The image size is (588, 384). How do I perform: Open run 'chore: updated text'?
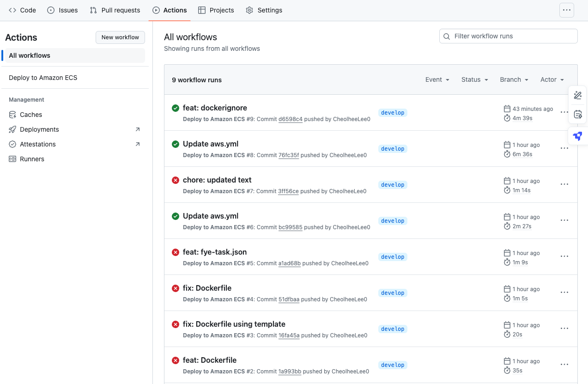point(217,180)
